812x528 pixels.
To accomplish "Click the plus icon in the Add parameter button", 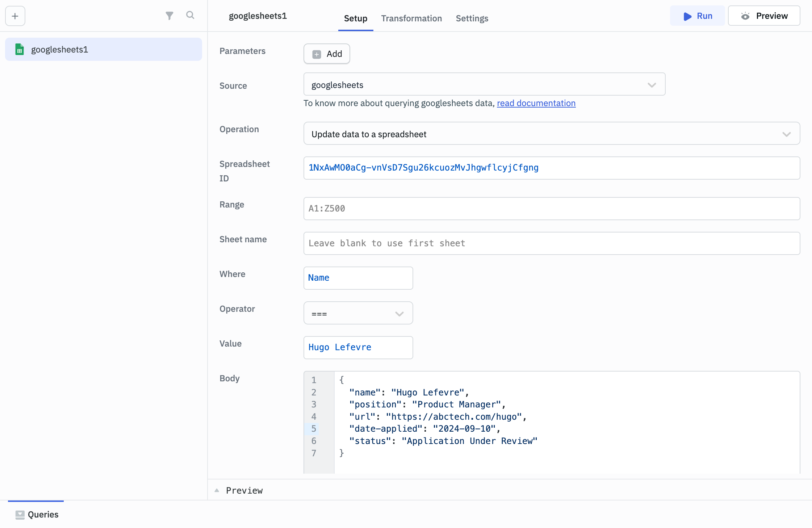I will (x=317, y=54).
